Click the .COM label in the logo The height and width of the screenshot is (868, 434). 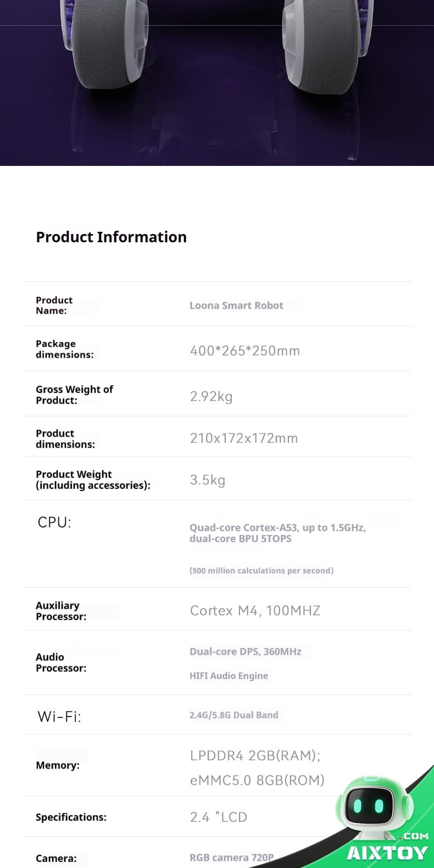click(x=415, y=836)
